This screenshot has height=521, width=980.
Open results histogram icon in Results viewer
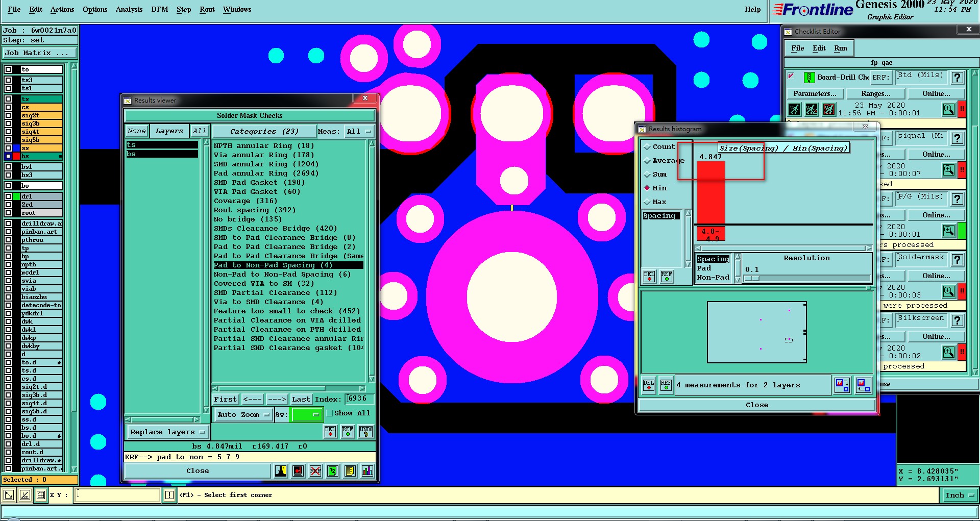point(367,470)
